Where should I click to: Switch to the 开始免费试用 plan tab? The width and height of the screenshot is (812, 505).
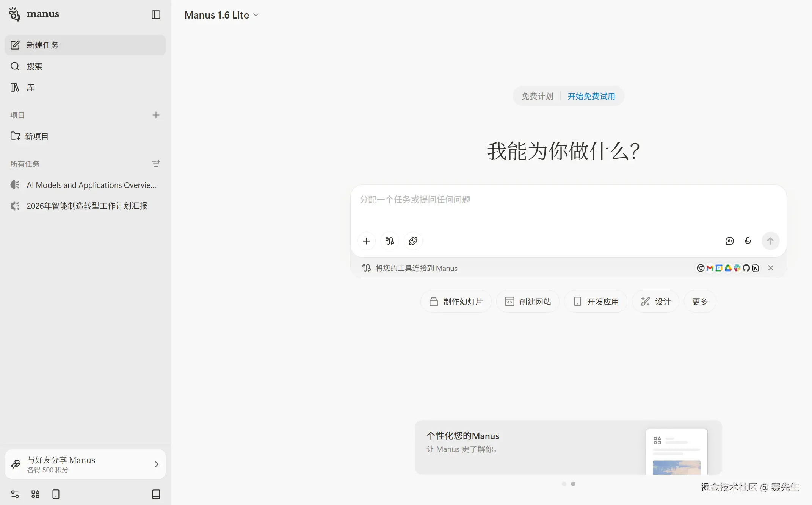591,96
